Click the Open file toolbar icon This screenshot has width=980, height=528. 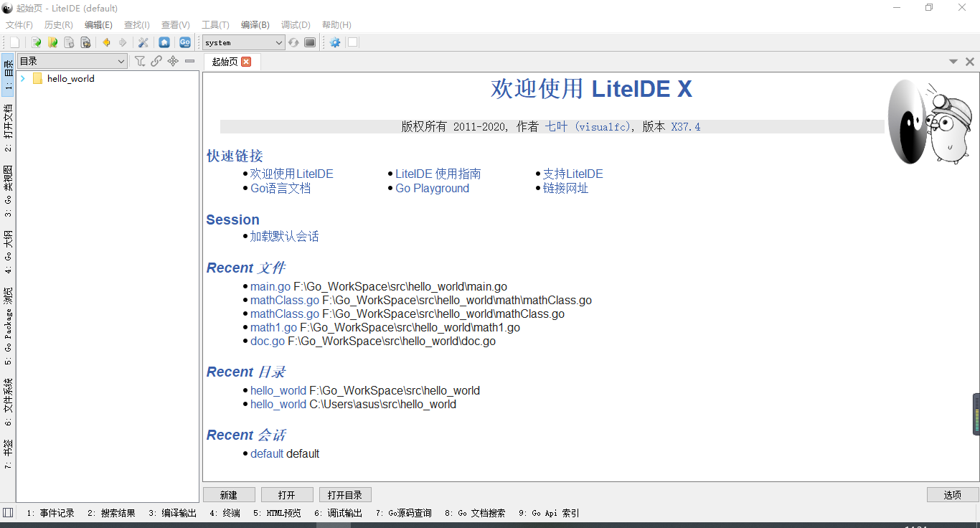(36, 42)
